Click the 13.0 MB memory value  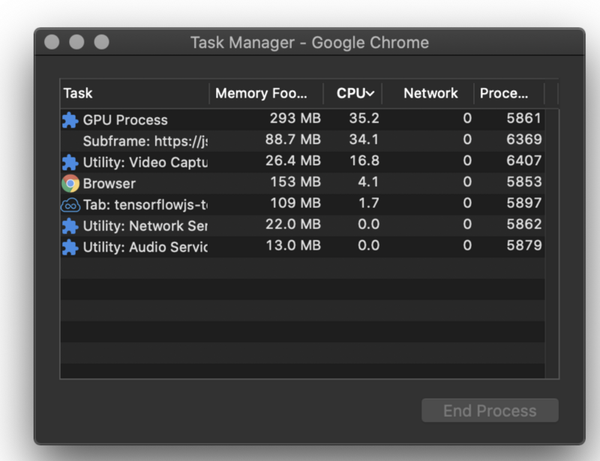[x=293, y=245]
